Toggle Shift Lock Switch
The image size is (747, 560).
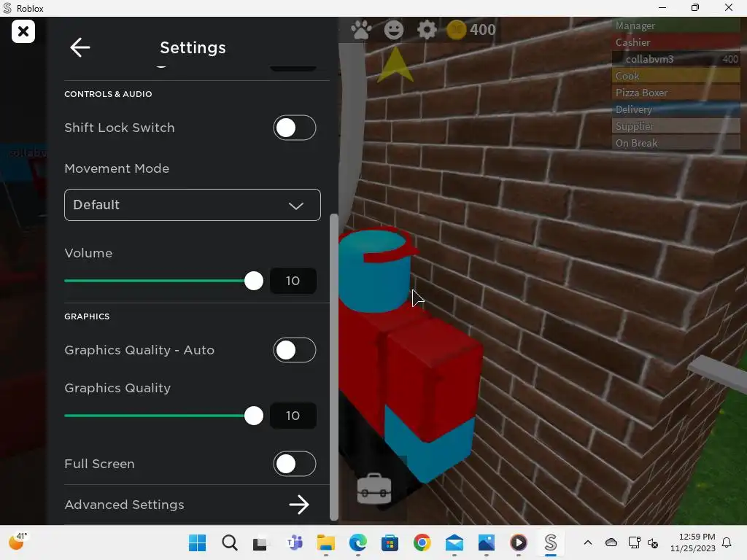point(295,128)
